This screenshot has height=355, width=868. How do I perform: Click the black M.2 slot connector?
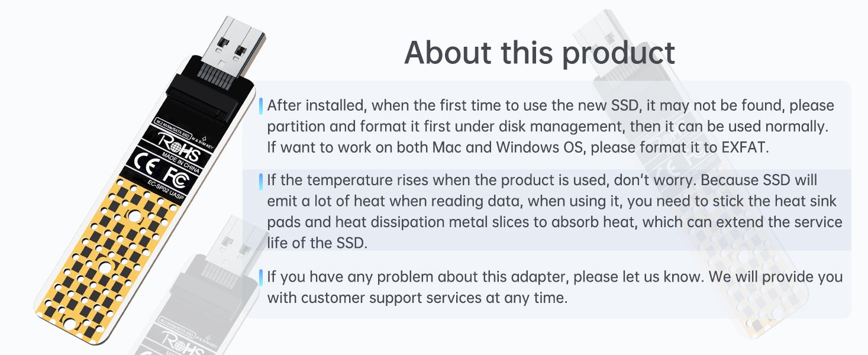point(204,99)
